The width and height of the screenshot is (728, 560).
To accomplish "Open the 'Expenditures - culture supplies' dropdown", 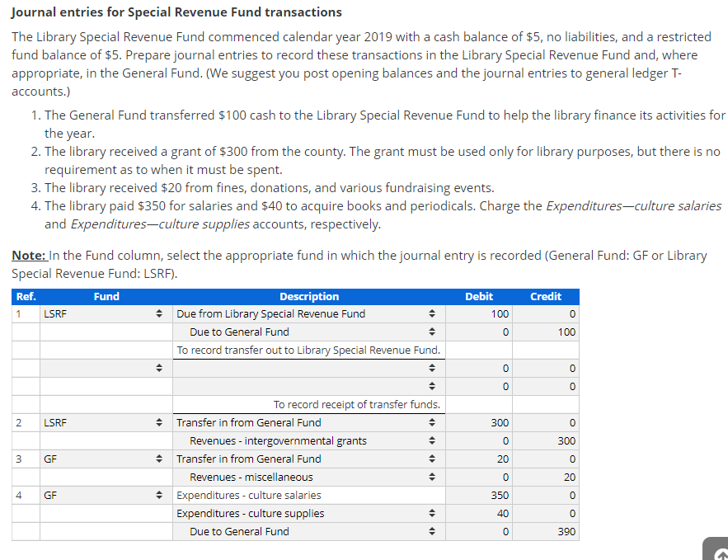I will (x=431, y=513).
